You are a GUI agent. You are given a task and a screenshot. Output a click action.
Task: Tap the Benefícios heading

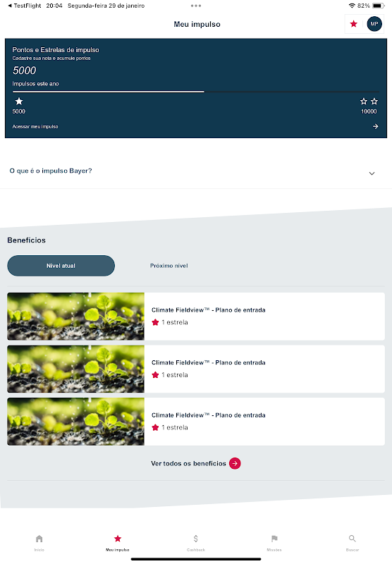click(27, 240)
